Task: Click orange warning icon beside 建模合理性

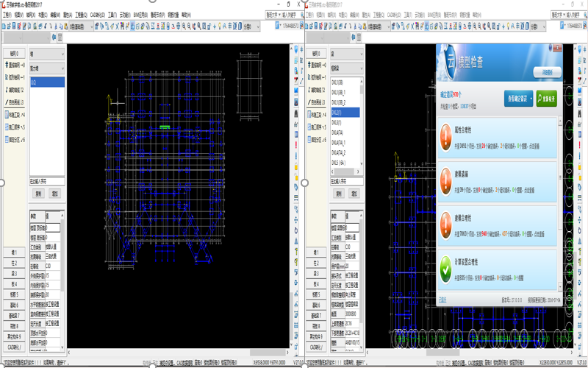Action: 445,225
